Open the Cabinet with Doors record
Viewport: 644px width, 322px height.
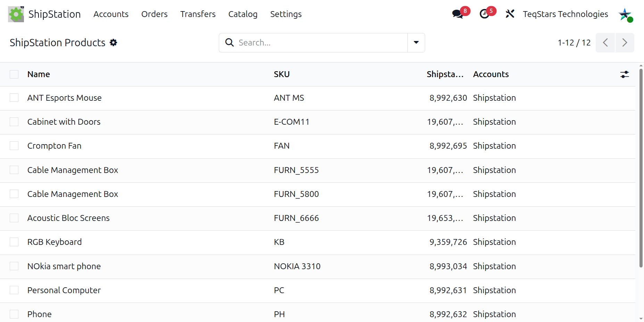[x=64, y=122]
